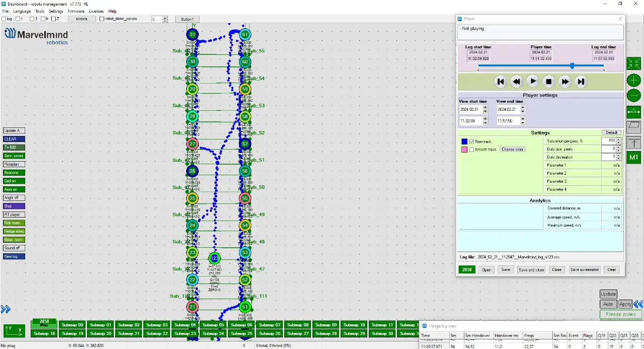Click the Save screenshot button

(584, 269)
